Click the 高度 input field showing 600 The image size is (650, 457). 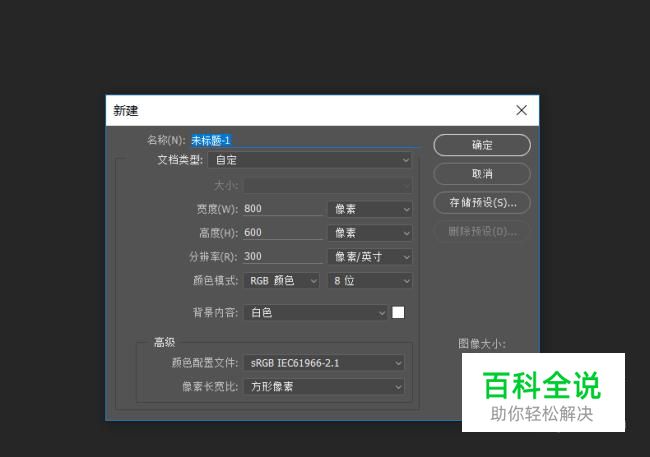(283, 233)
